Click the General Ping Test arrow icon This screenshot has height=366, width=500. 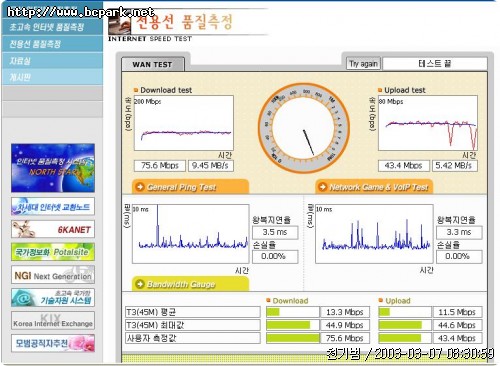pyautogui.click(x=140, y=187)
